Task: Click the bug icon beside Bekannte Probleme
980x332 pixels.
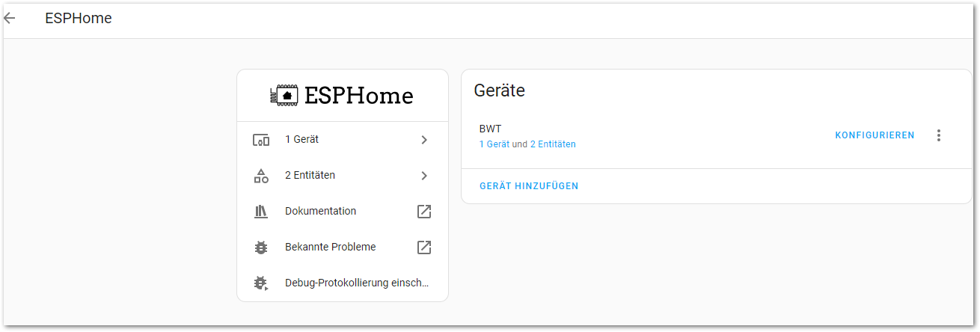Action: (x=261, y=248)
